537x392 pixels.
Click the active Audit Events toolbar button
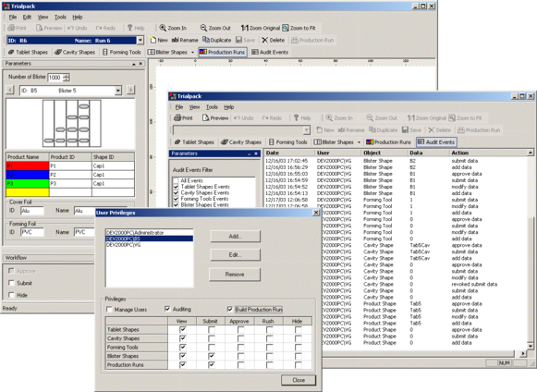point(436,141)
